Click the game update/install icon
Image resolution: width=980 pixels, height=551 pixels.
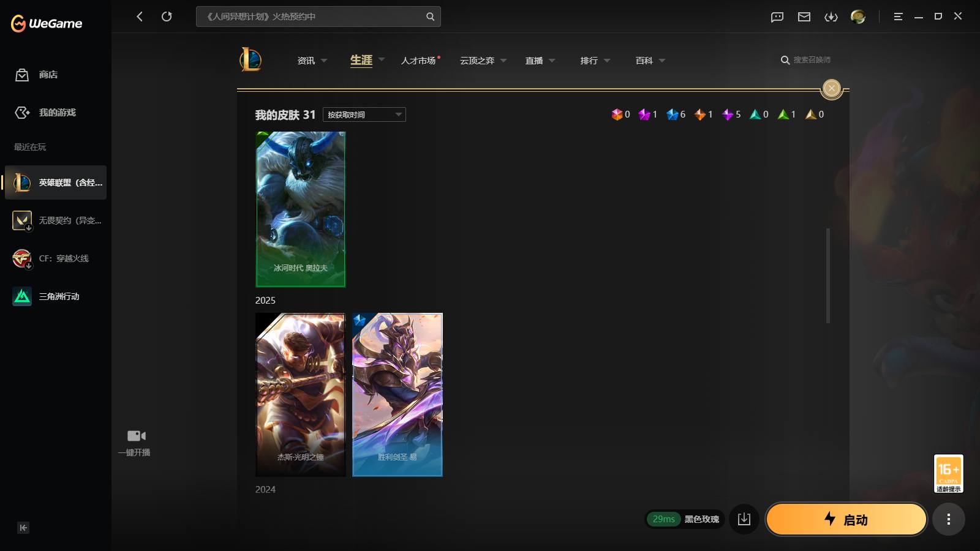[x=744, y=519]
